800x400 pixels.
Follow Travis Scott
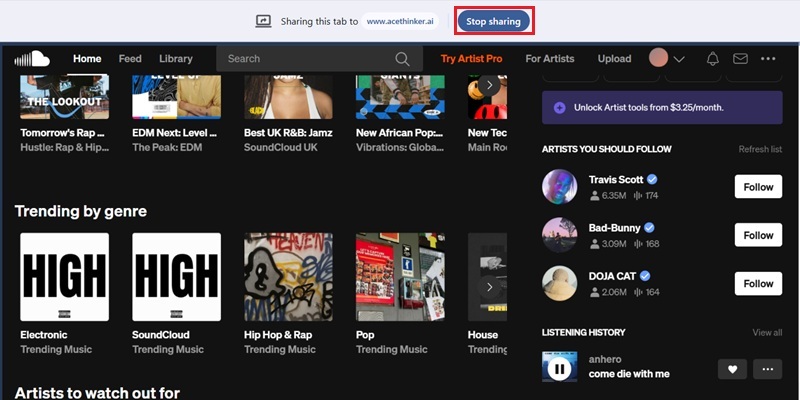point(758,187)
